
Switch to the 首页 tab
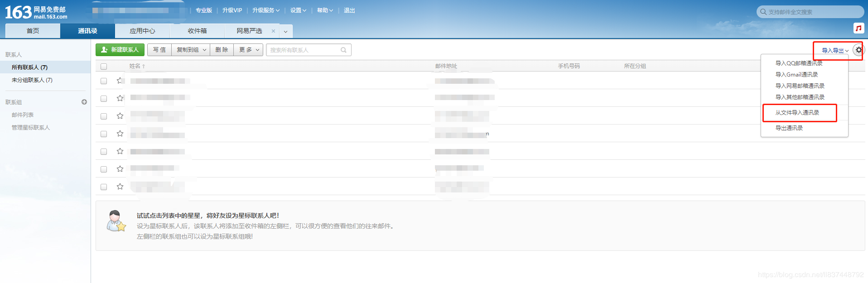(x=33, y=31)
